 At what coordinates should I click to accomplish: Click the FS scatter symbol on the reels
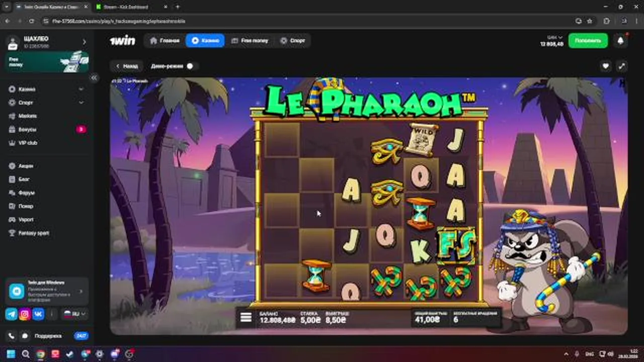pyautogui.click(x=457, y=244)
